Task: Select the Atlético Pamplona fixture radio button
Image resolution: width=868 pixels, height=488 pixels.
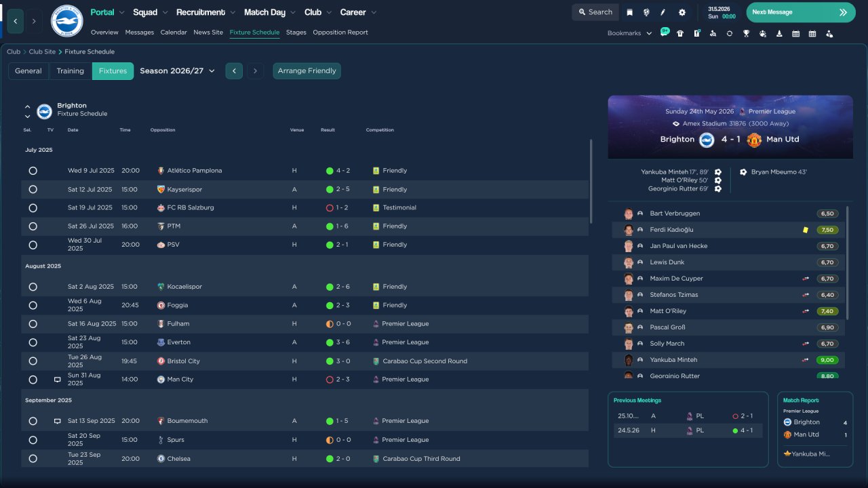Action: coord(33,171)
